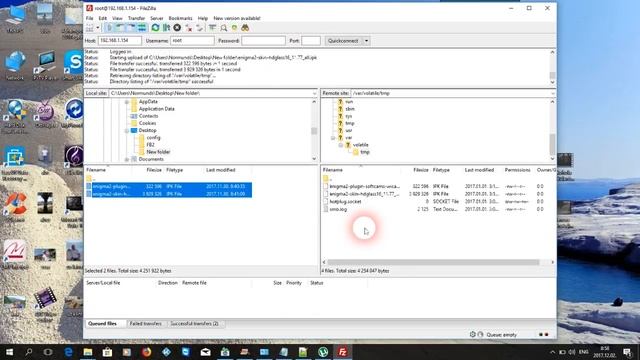This screenshot has height=360, width=640.
Task: Click the Port input field
Action: point(311,40)
